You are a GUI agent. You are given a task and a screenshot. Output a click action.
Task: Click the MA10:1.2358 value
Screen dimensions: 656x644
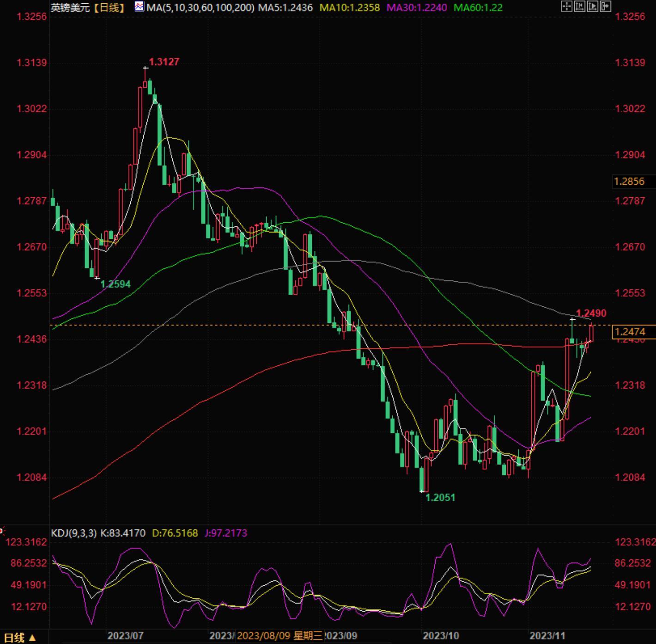point(350,7)
